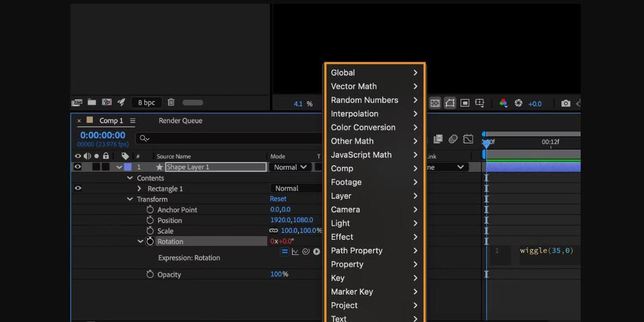Open the Normal blending mode dropdown
644x322 pixels.
(290, 167)
